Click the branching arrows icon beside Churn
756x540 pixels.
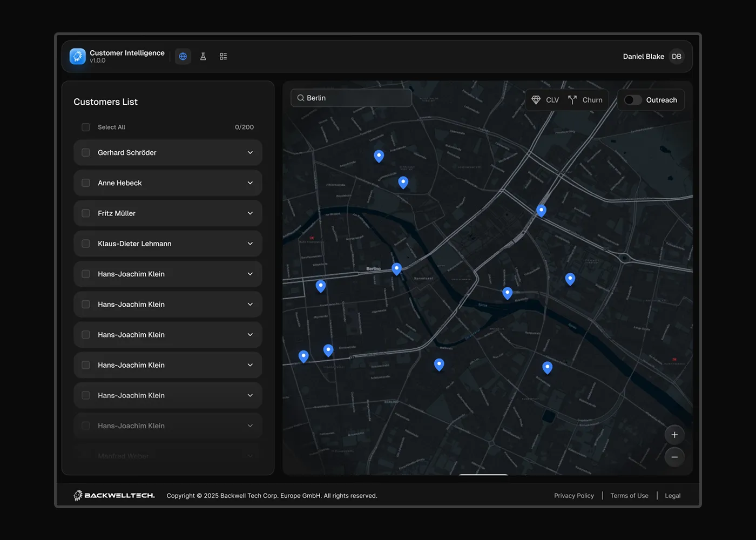[x=572, y=99]
